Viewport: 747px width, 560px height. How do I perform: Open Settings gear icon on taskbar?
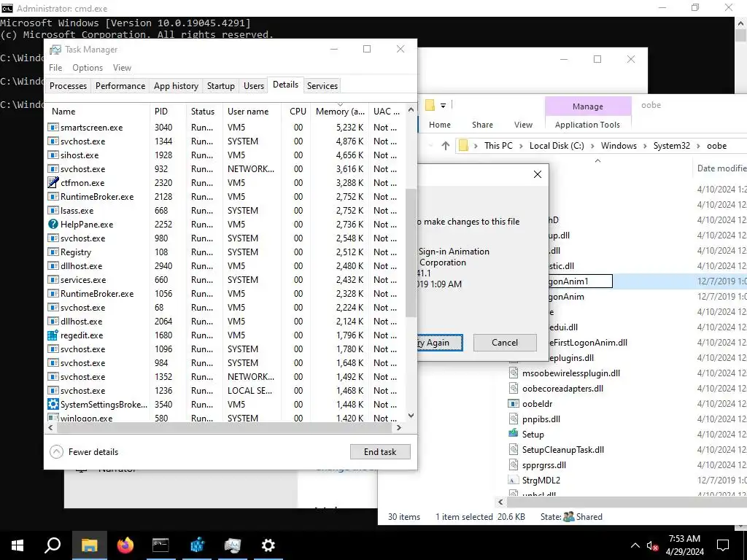[x=268, y=545]
